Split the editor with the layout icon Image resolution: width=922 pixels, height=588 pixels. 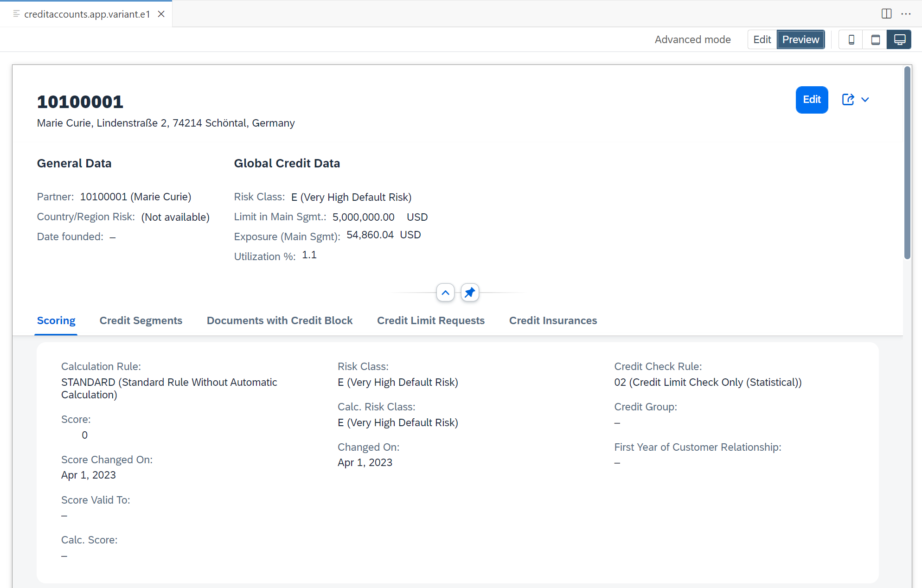click(886, 14)
